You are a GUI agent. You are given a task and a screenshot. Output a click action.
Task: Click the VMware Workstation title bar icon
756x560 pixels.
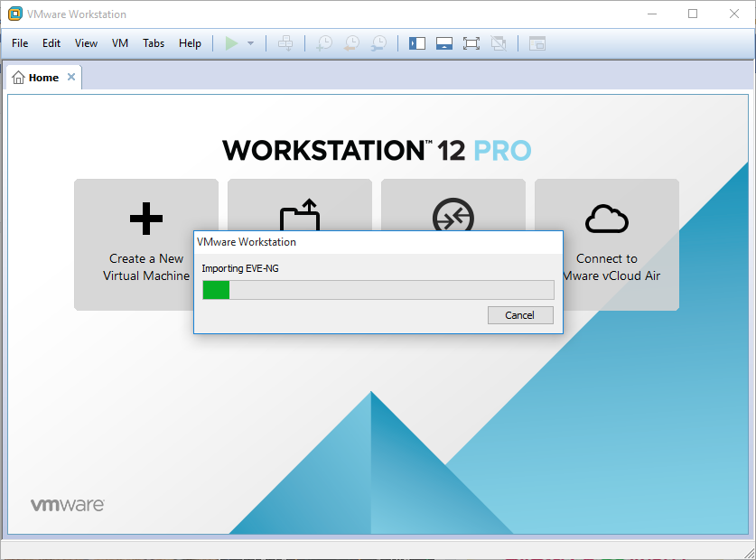click(15, 14)
